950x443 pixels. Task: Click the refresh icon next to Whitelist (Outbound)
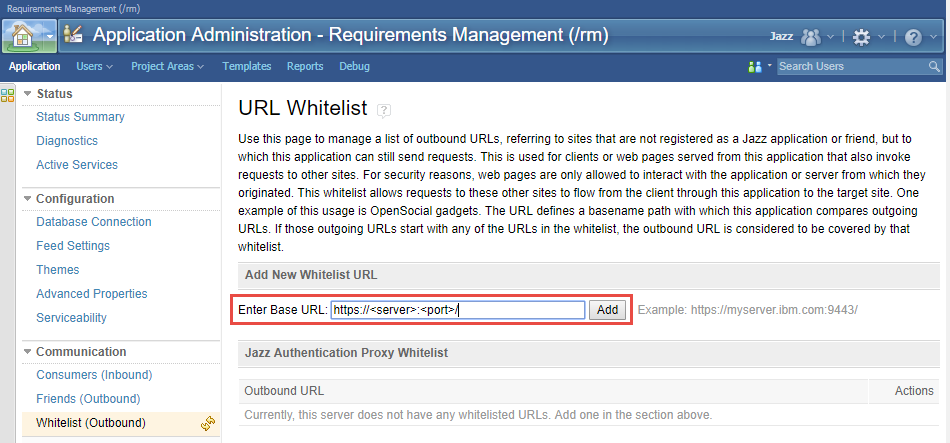(x=208, y=424)
